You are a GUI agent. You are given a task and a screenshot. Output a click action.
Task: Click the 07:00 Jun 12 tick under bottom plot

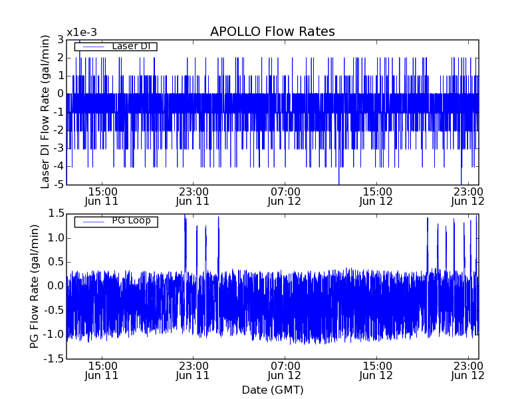285,370
